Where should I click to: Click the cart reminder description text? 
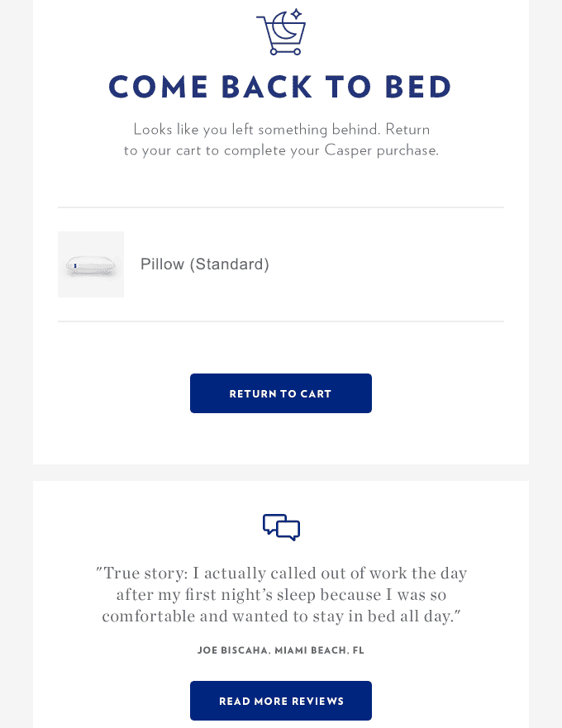(281, 140)
